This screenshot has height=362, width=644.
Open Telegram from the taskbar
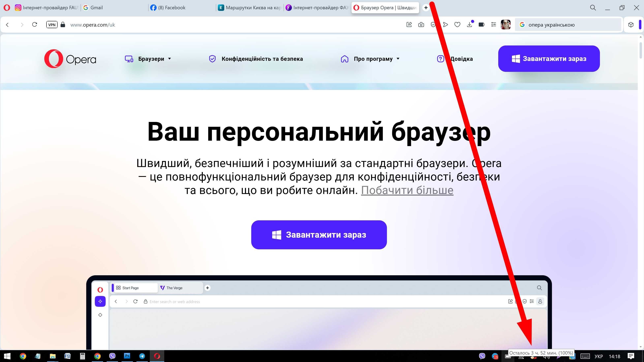click(x=142, y=356)
